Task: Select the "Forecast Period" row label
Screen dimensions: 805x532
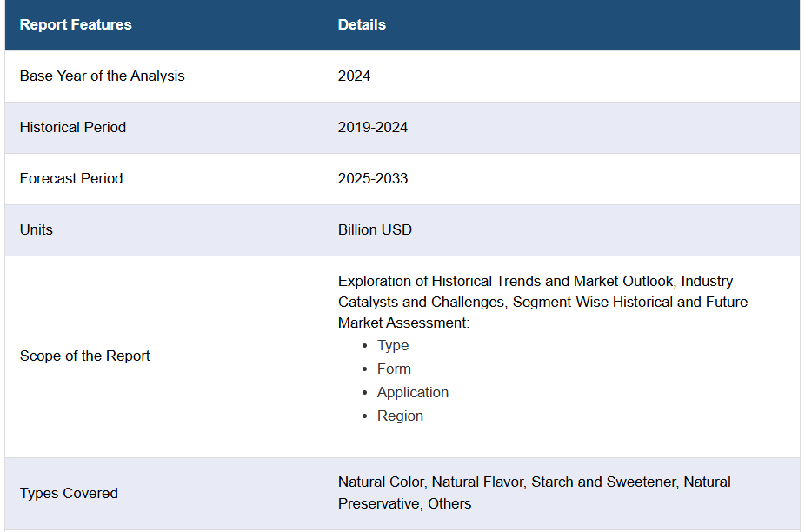Action: [71, 179]
